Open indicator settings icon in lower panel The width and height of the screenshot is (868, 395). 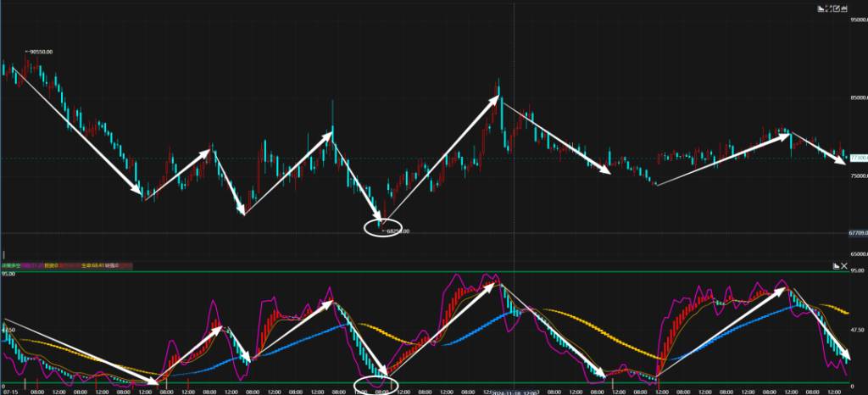(837, 266)
